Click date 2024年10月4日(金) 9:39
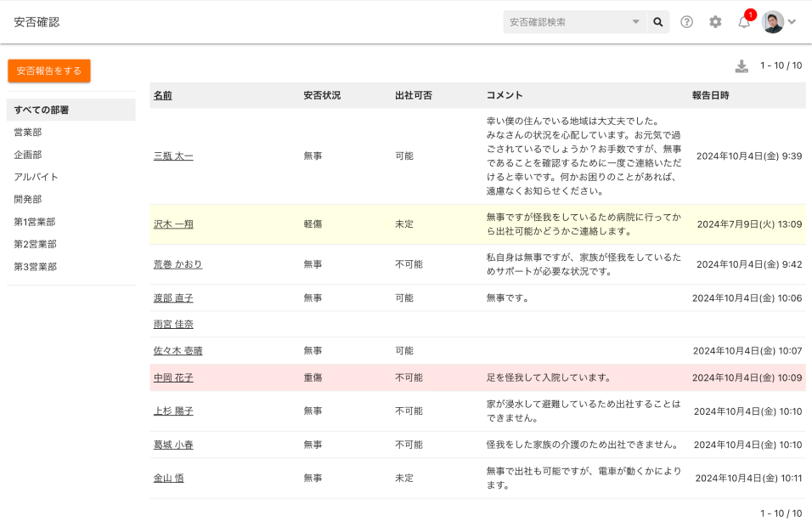This screenshot has height=527, width=812. [x=749, y=156]
